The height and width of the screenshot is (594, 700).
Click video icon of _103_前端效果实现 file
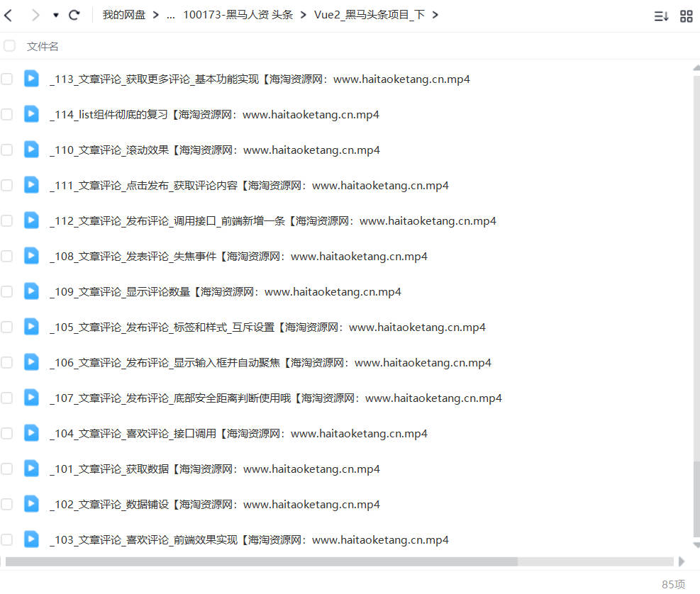[31, 539]
